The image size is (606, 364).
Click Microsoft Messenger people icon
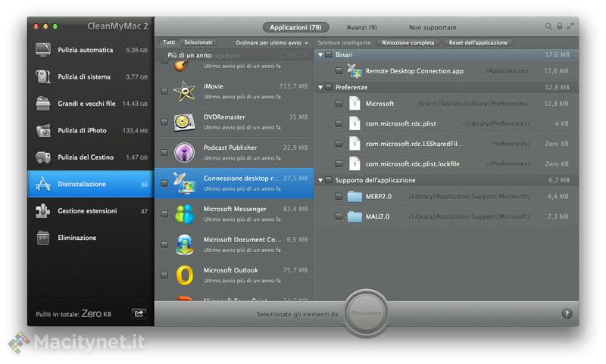click(x=184, y=214)
